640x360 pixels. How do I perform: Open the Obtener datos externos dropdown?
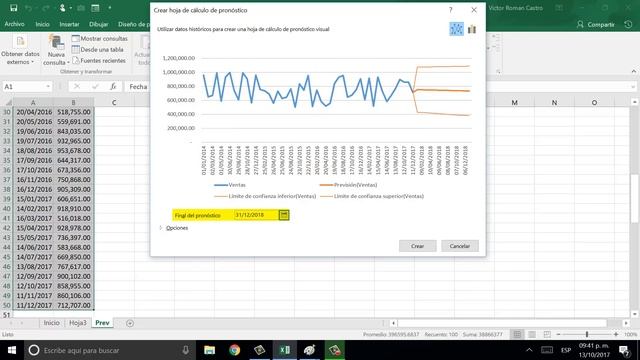(x=32, y=62)
